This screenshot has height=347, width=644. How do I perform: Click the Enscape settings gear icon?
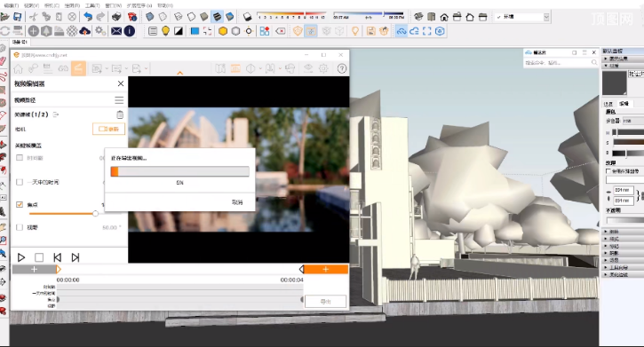coord(323,68)
